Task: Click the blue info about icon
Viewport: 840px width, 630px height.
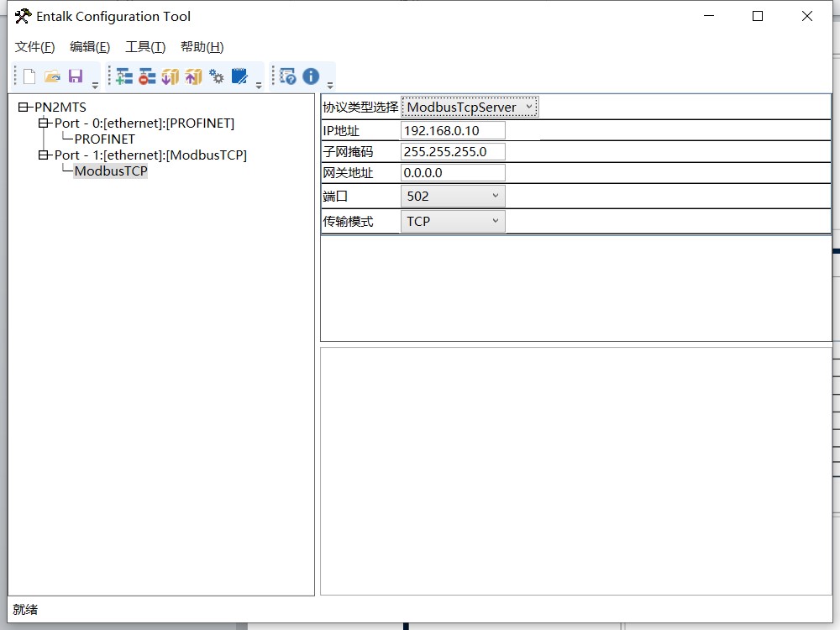Action: click(x=311, y=76)
